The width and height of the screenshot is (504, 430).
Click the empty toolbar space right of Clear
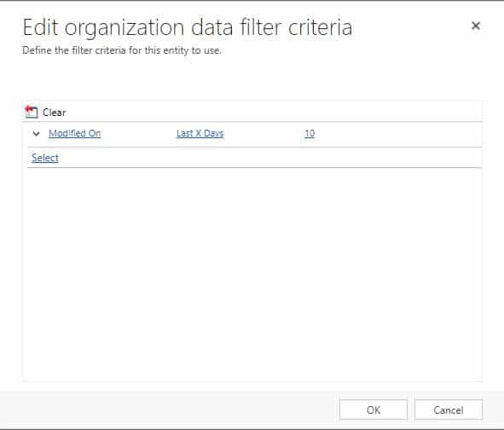pos(273,113)
